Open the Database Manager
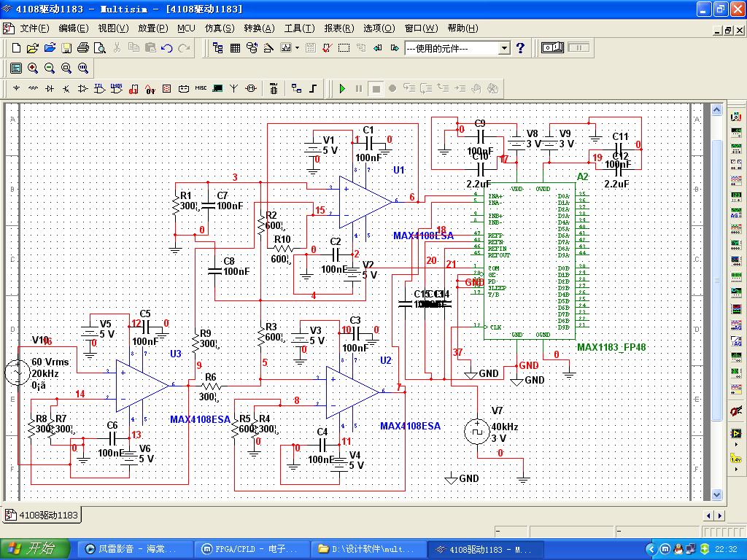The width and height of the screenshot is (747, 560). [252, 48]
